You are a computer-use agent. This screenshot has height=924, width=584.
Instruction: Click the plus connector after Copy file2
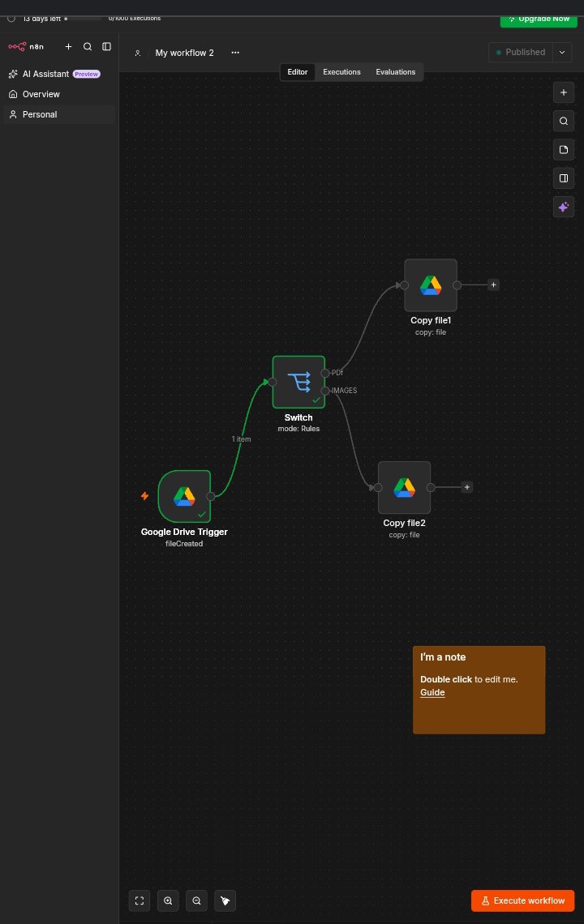[x=467, y=487]
